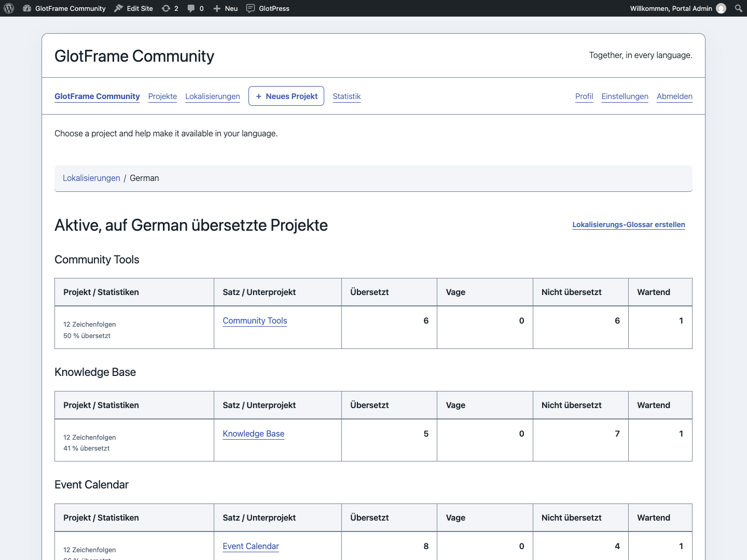The image size is (747, 560).
Task: Click the Neues Projekt button
Action: [286, 96]
